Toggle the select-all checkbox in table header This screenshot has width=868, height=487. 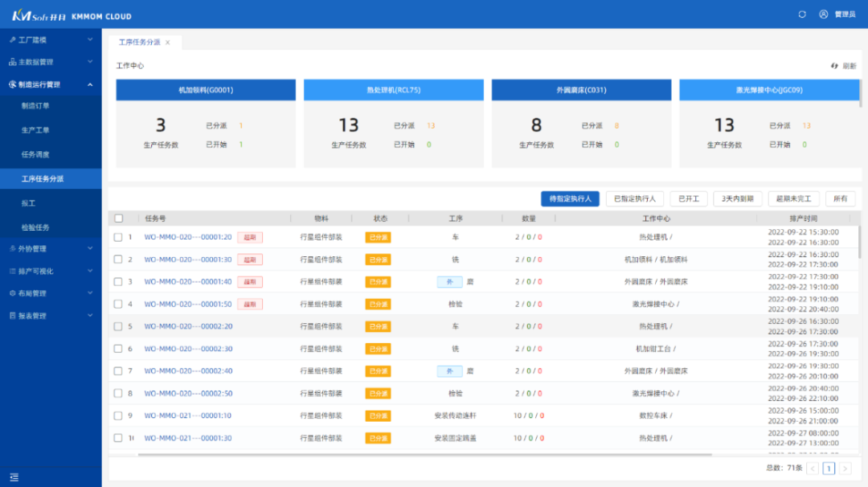click(119, 219)
